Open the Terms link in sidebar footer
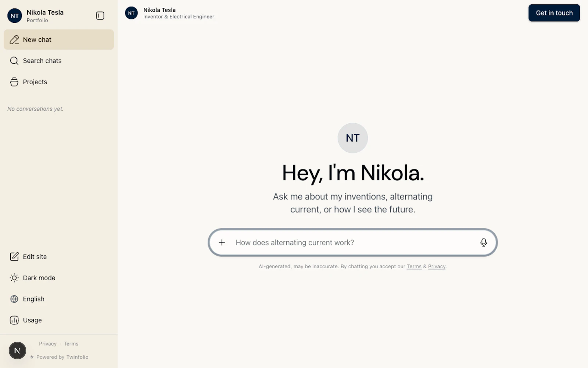This screenshot has width=588, height=368. click(x=71, y=344)
